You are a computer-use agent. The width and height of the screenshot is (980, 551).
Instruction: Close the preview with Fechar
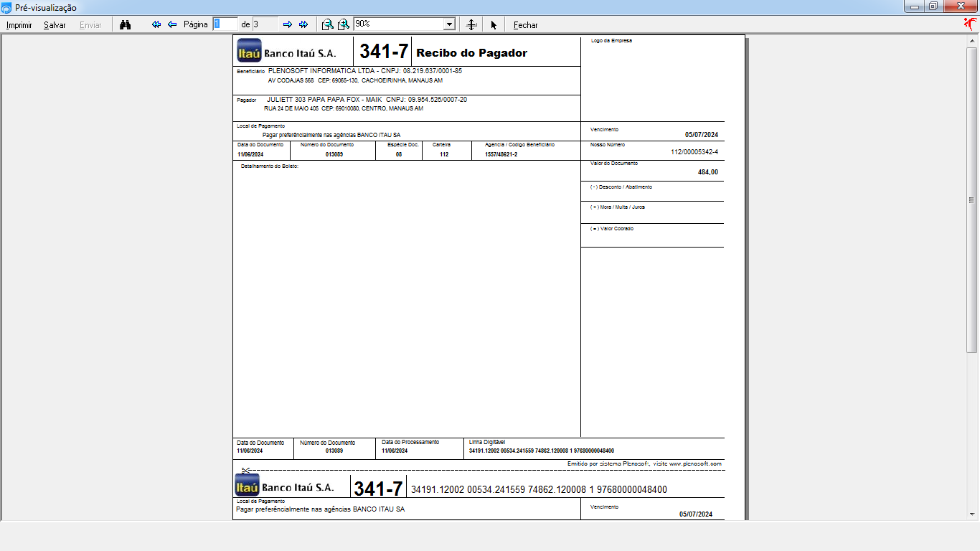[x=526, y=25]
